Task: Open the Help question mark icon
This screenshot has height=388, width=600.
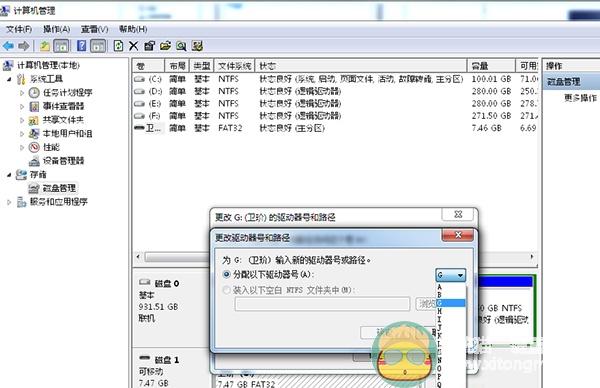Action: click(82, 46)
